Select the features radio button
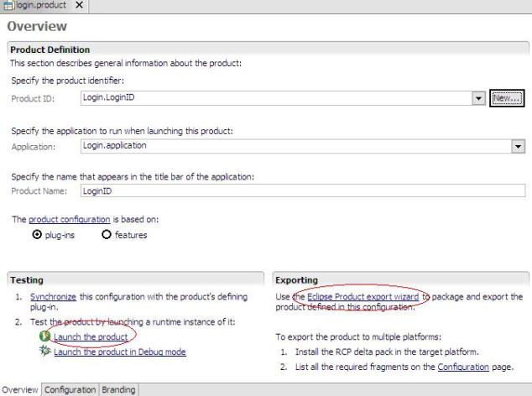532x396 pixels. (x=107, y=234)
